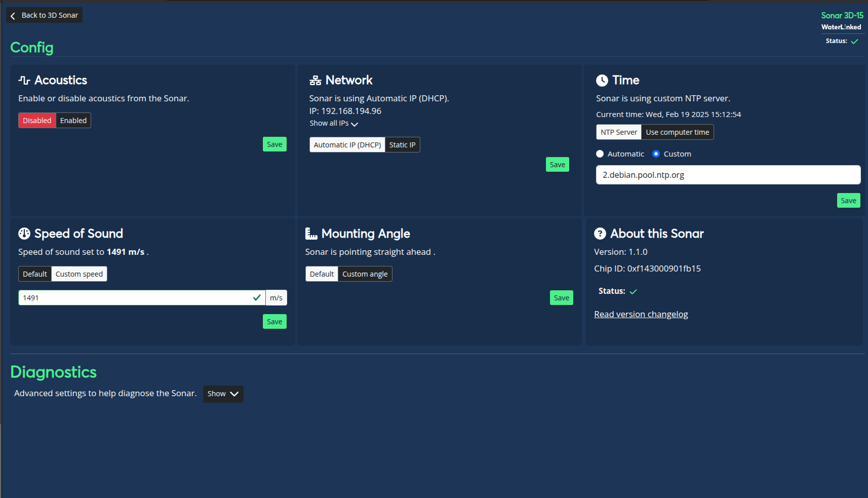Save the Time settings
868x498 pixels.
click(849, 201)
